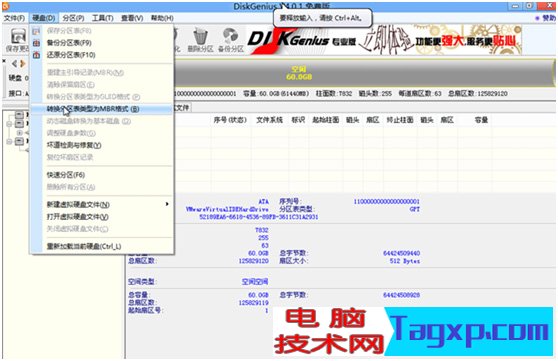The image size is (558, 361).
Task: Click the 64424509440 total bytes value
Action: click(401, 253)
